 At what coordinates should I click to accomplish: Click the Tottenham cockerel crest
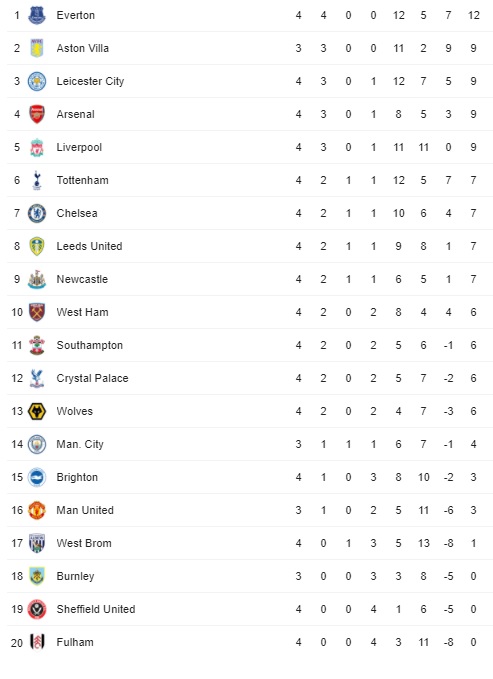pyautogui.click(x=37, y=180)
